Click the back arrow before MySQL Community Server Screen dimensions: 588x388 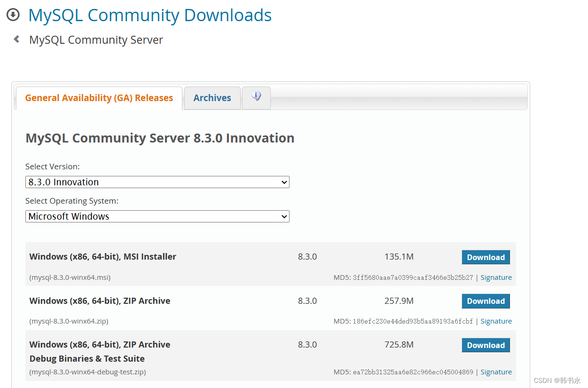click(x=16, y=40)
